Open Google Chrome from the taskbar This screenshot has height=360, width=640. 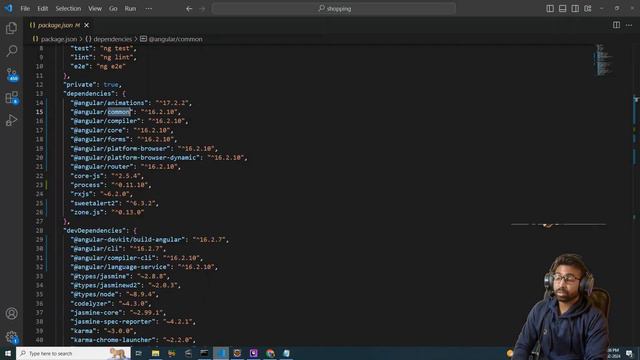pyautogui.click(x=270, y=353)
